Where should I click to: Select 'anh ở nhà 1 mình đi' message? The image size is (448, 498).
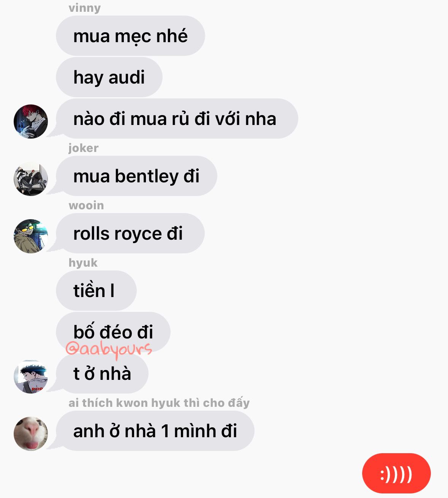pos(155,431)
